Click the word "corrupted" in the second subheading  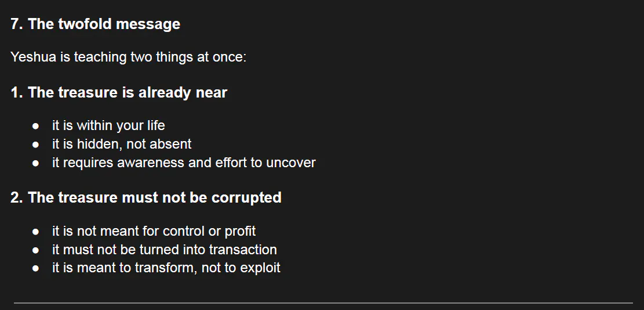coord(246,197)
